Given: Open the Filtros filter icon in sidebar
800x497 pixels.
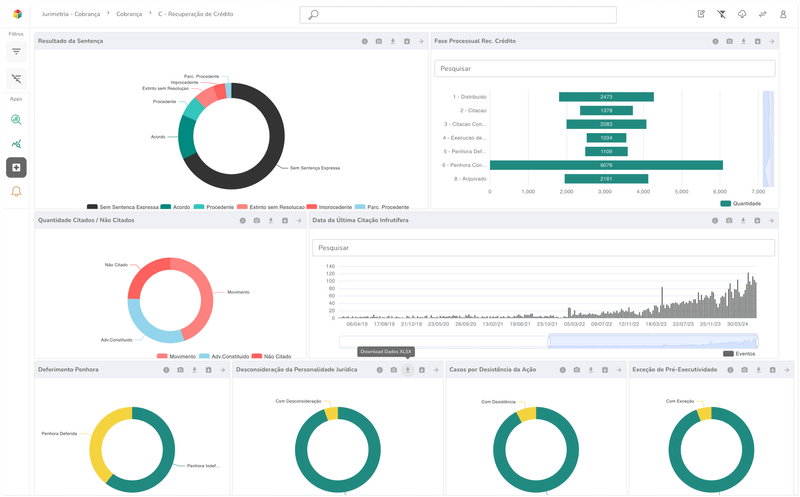Looking at the screenshot, I should tap(16, 50).
